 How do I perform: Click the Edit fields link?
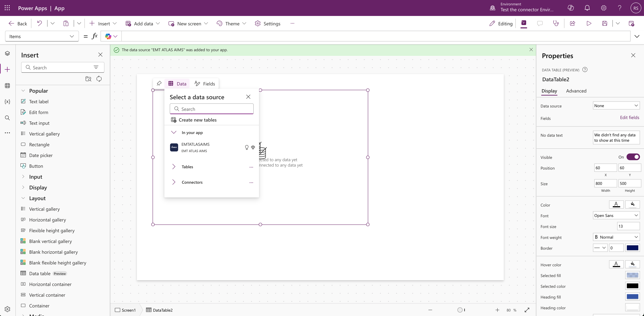click(x=629, y=118)
